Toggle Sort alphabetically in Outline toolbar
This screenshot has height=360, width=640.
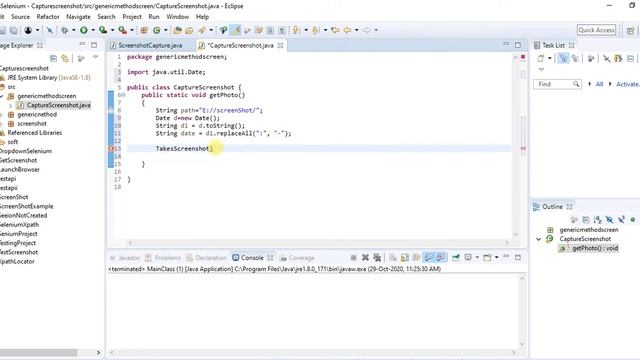598,220
